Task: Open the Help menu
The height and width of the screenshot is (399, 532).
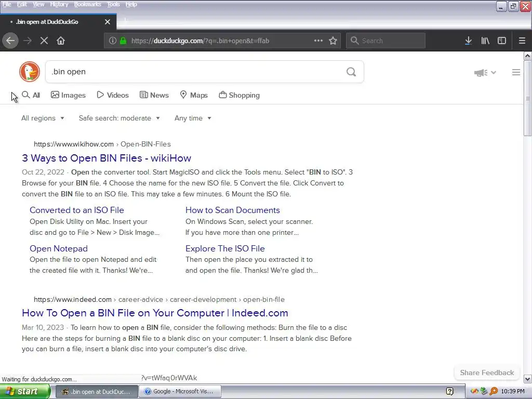Action: (131, 4)
